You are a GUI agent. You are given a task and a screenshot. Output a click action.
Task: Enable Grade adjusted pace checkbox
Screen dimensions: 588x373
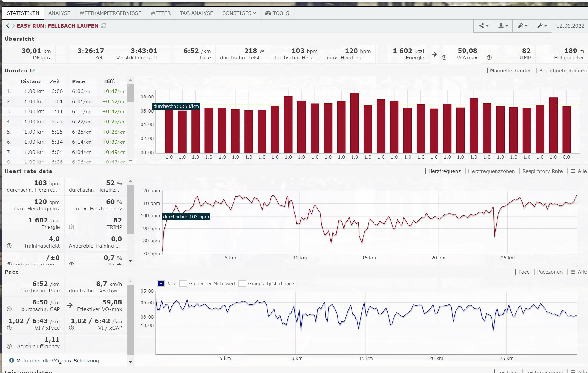pyautogui.click(x=242, y=284)
